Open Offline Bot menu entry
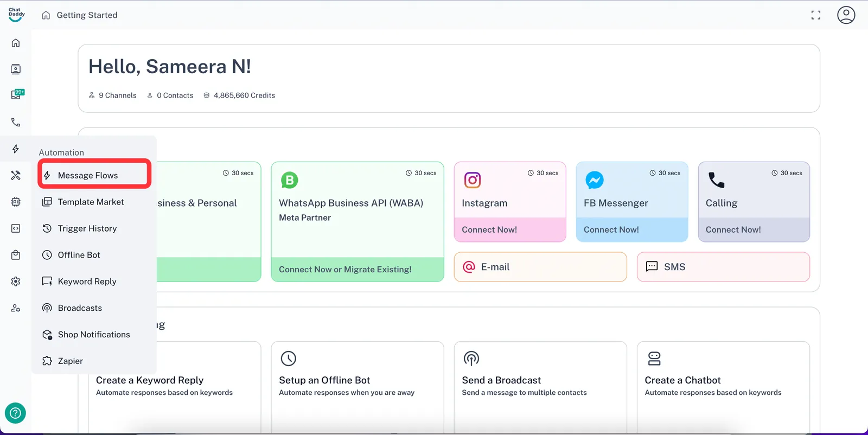 pos(79,255)
